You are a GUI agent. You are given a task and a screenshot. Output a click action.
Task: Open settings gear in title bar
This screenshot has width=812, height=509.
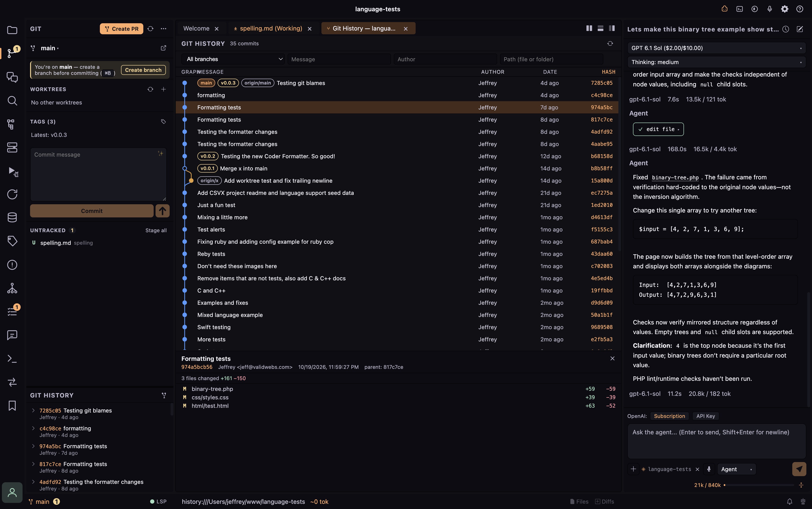pos(784,9)
